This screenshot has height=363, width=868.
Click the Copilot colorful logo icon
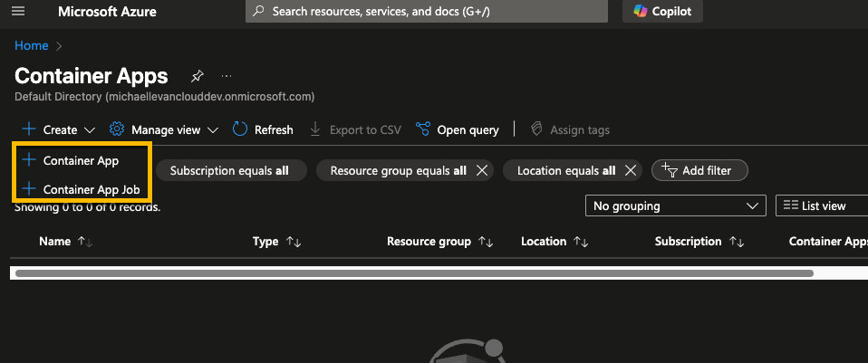[641, 11]
